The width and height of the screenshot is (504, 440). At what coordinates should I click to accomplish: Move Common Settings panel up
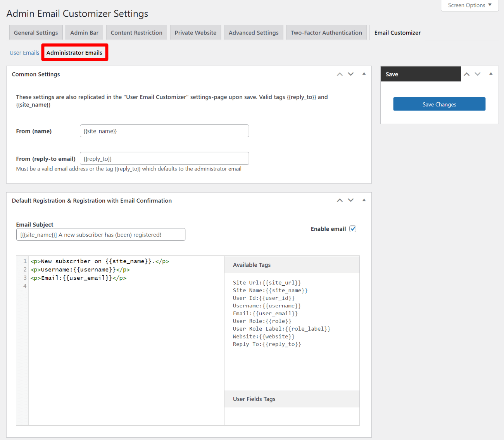(340, 74)
